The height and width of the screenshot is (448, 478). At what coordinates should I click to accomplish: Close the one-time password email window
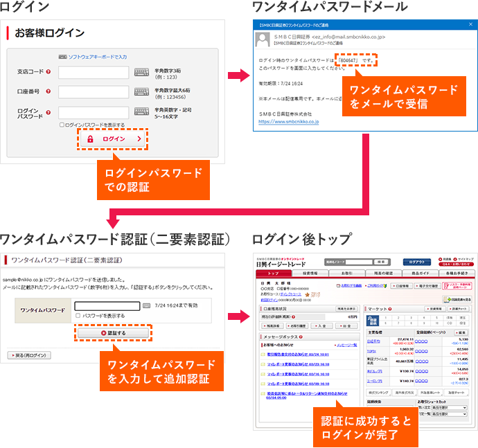tap(470, 24)
